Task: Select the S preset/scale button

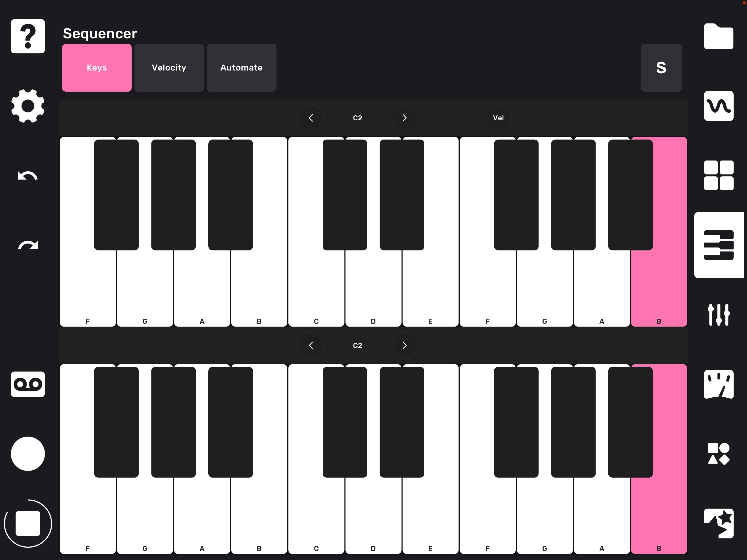Action: (x=661, y=68)
